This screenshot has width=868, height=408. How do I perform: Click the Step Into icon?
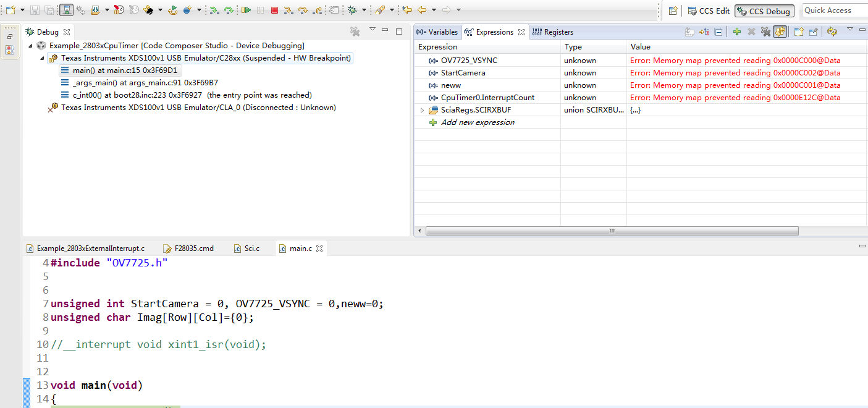[288, 10]
